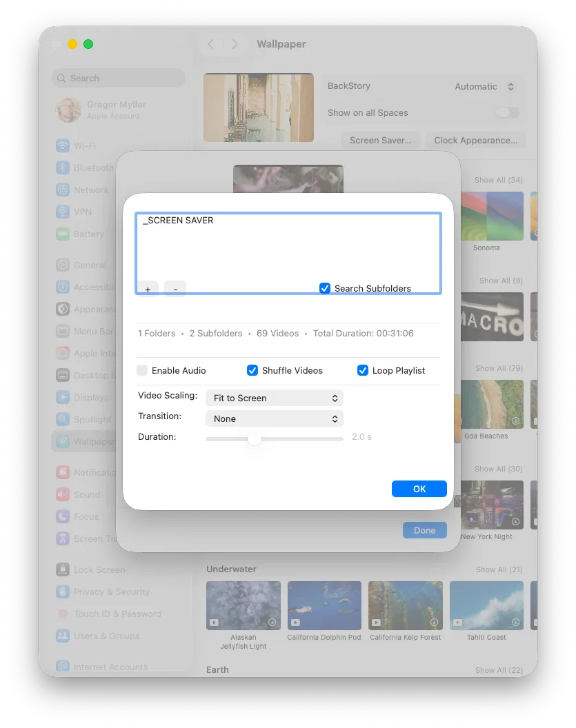
Task: Click Show All (34) link
Action: [x=499, y=180]
